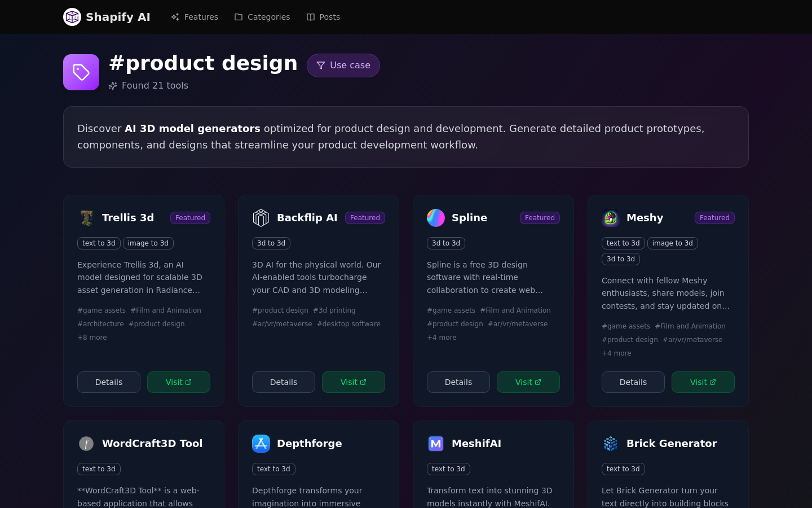The image size is (812, 508).
Task: Click the WordCraft3D Tool card title
Action: pyautogui.click(x=152, y=444)
